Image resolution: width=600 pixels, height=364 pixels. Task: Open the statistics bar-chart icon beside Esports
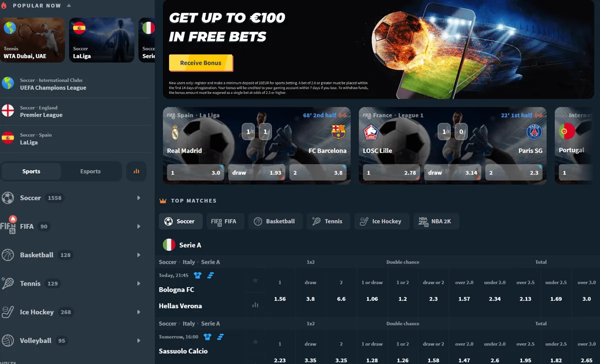(136, 171)
